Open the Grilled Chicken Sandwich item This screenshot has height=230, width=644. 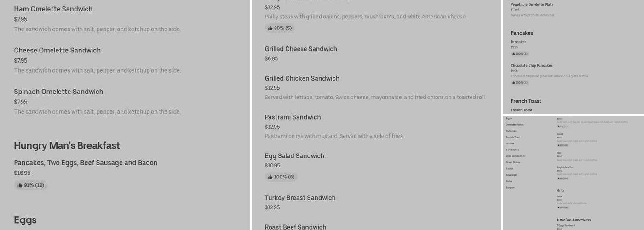(302, 79)
